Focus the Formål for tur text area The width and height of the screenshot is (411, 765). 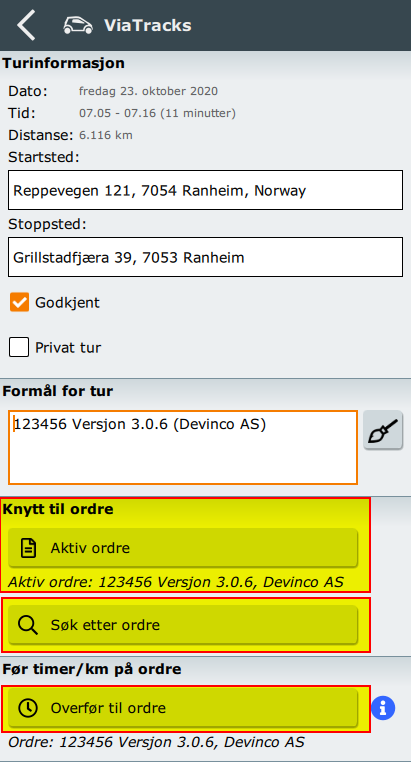[183, 447]
